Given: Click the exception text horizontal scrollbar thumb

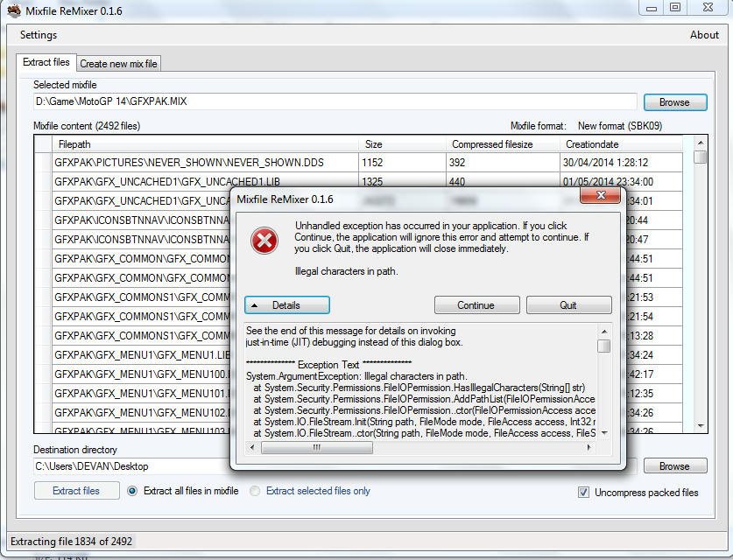Looking at the screenshot, I should (317, 447).
